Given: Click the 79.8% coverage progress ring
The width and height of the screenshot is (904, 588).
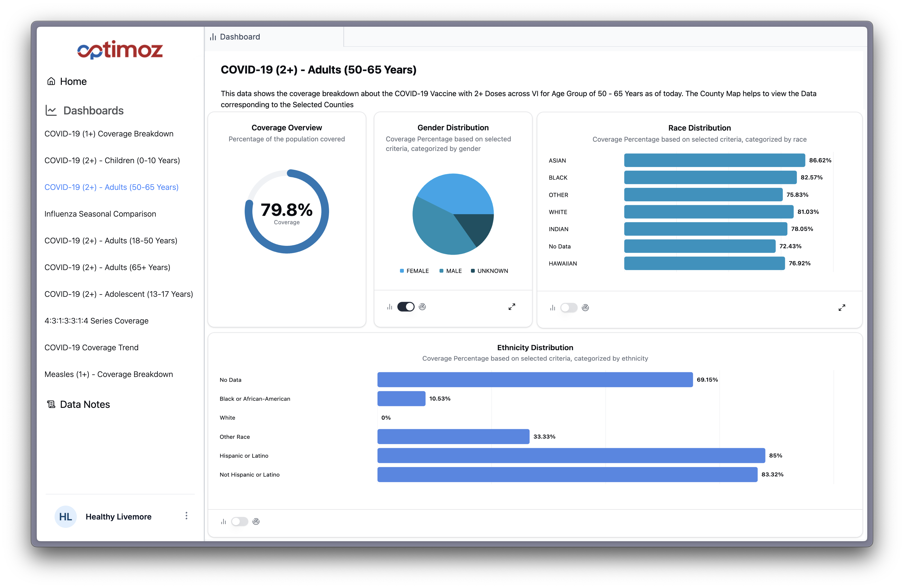Looking at the screenshot, I should point(287,212).
